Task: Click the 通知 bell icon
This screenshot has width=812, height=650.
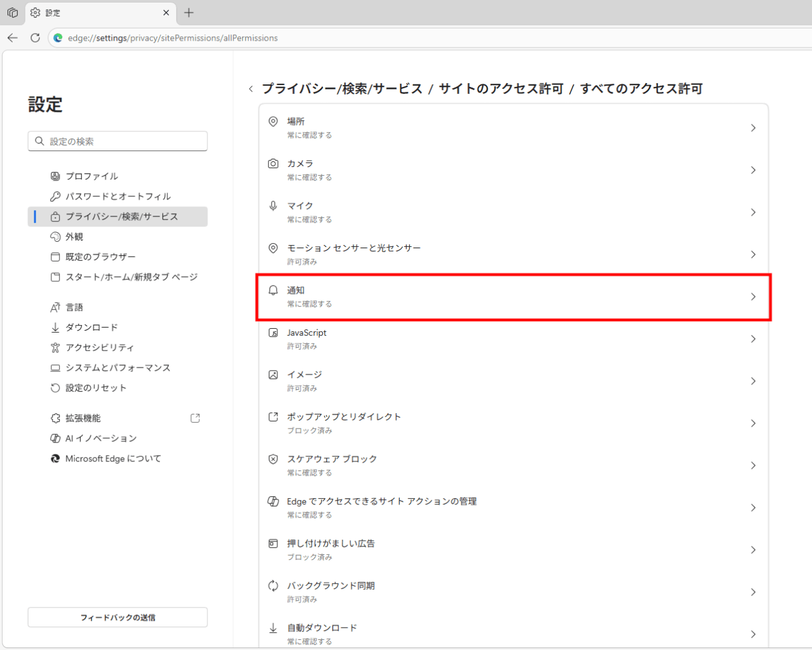Action: (273, 290)
